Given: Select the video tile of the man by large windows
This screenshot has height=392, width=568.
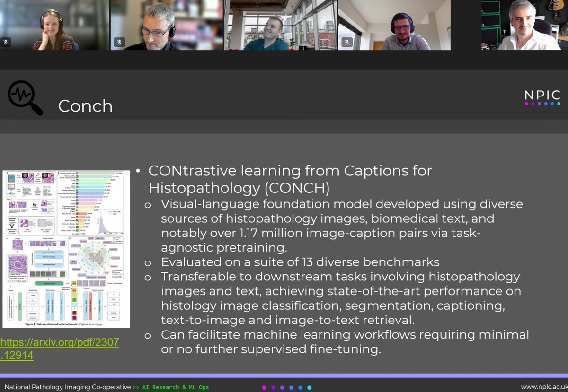Looking at the screenshot, I should pos(280,25).
